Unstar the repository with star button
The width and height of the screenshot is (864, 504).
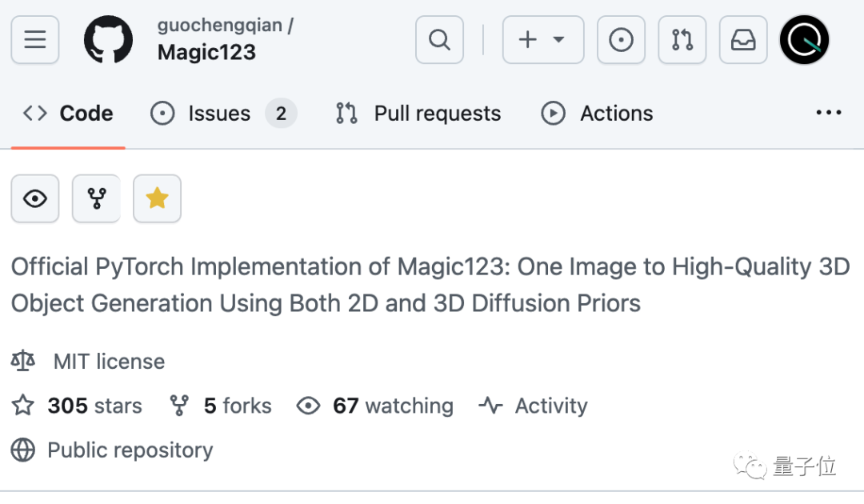(x=157, y=198)
